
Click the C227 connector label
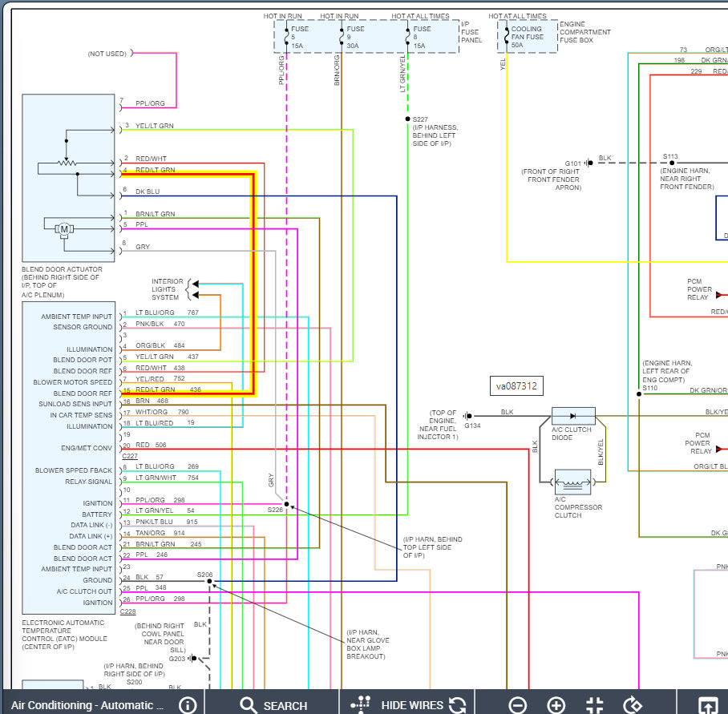click(x=130, y=456)
